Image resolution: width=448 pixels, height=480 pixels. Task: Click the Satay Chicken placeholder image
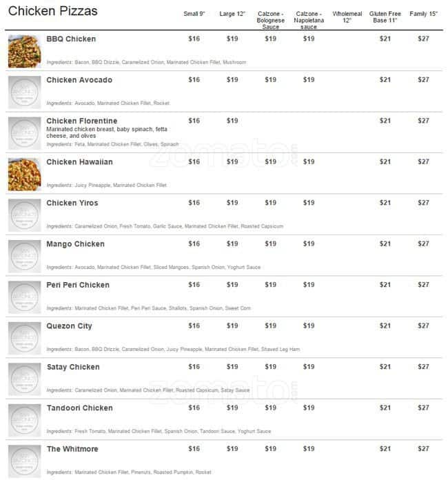pyautogui.click(x=25, y=379)
